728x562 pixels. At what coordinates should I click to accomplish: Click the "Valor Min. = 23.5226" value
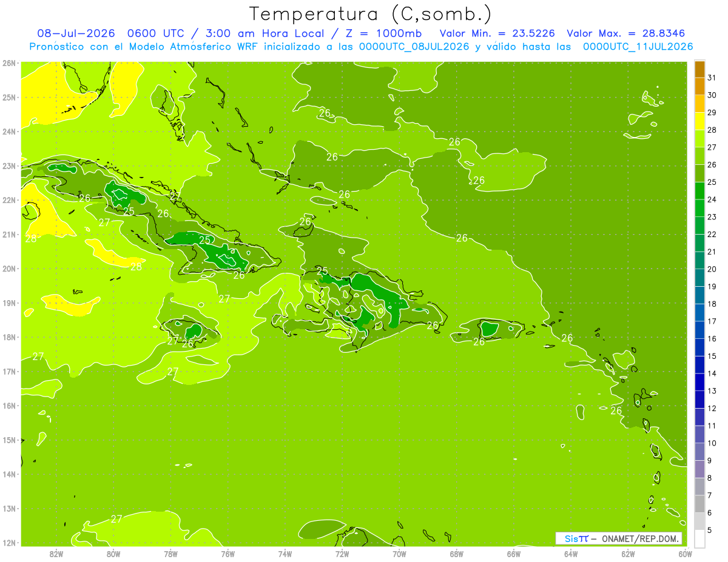pyautogui.click(x=497, y=33)
